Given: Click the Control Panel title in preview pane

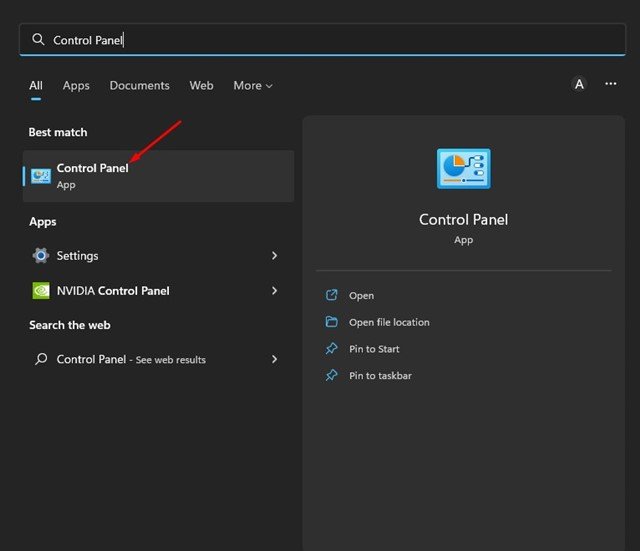Looking at the screenshot, I should tap(464, 220).
